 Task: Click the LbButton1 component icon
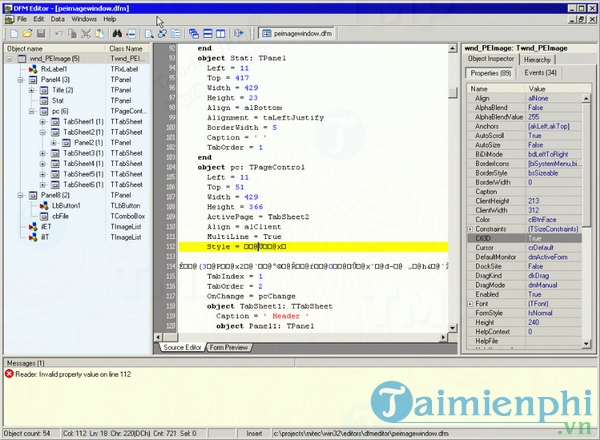[x=44, y=205]
